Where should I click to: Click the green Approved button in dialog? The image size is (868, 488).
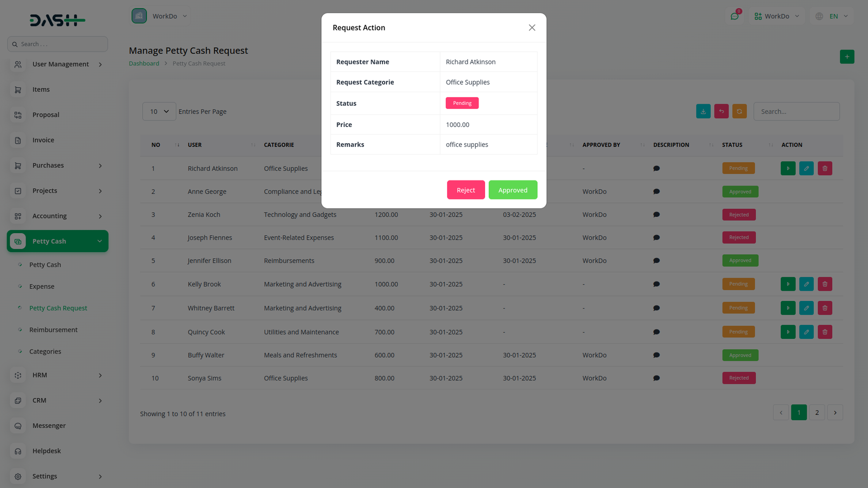[513, 190]
